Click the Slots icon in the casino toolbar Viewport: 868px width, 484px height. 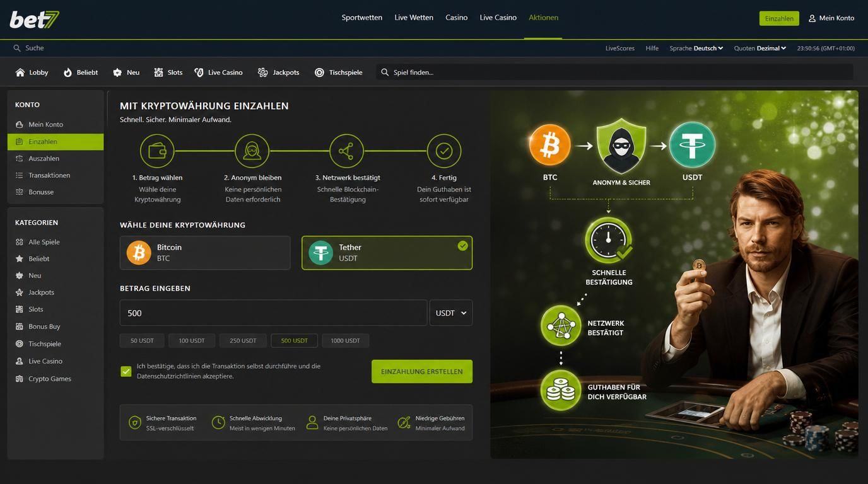point(158,72)
